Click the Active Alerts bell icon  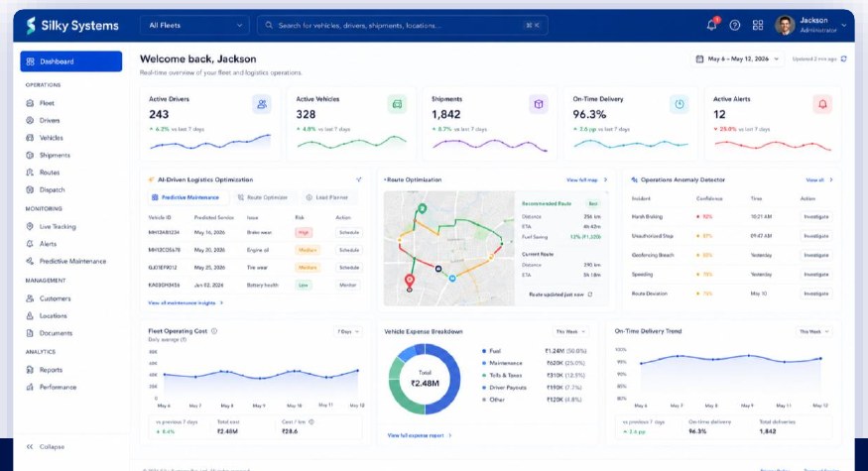coord(822,104)
